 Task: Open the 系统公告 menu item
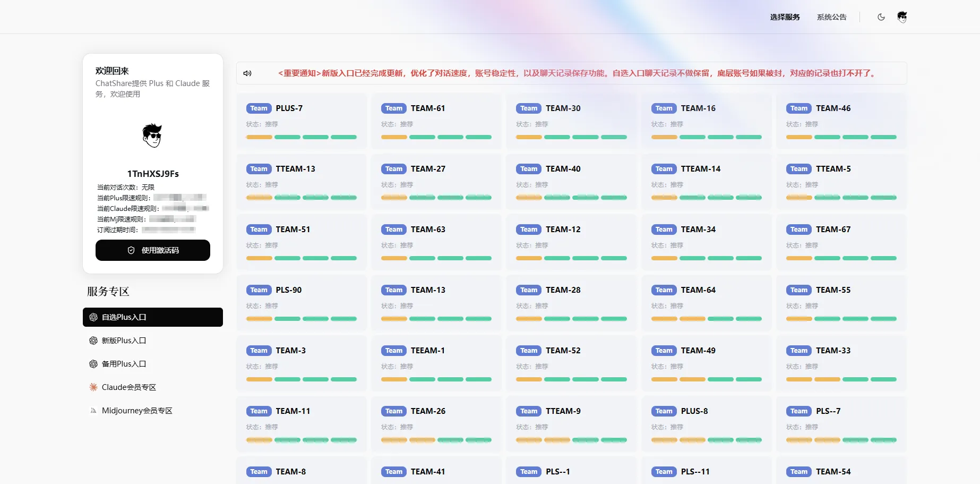[x=831, y=17]
